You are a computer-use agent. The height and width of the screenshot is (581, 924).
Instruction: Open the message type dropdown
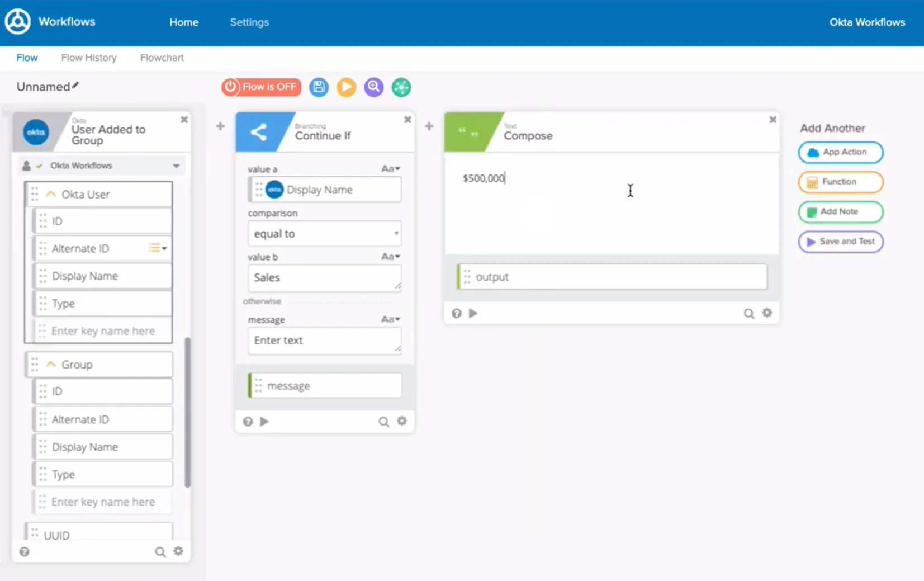[390, 319]
